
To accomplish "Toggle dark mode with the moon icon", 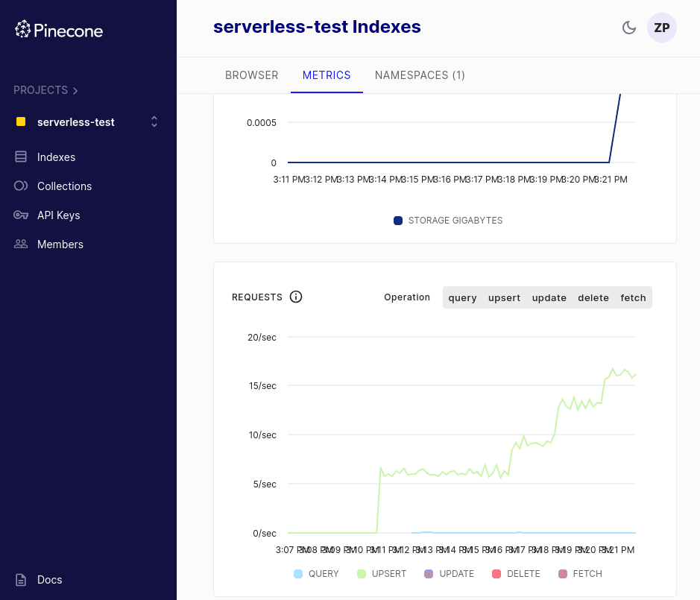I will [628, 27].
